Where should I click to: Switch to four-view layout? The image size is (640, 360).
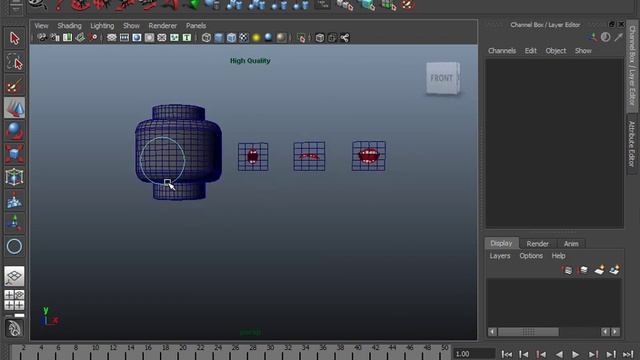point(14,300)
